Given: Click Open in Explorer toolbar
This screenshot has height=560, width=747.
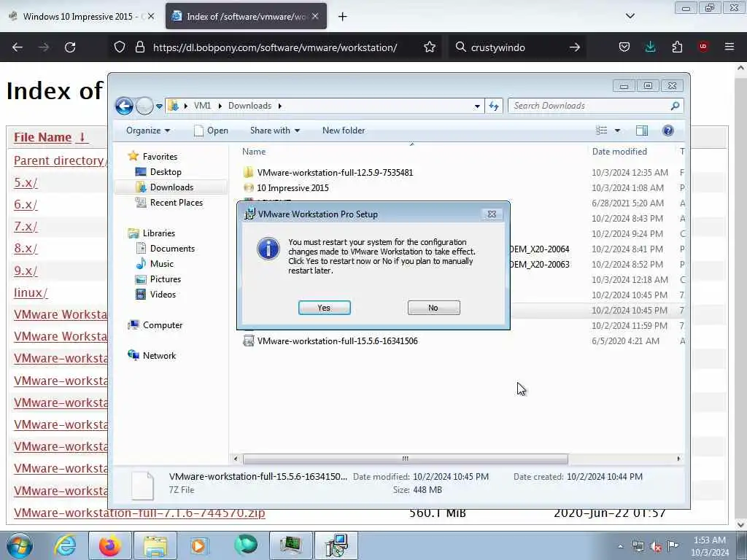Looking at the screenshot, I should coord(211,131).
